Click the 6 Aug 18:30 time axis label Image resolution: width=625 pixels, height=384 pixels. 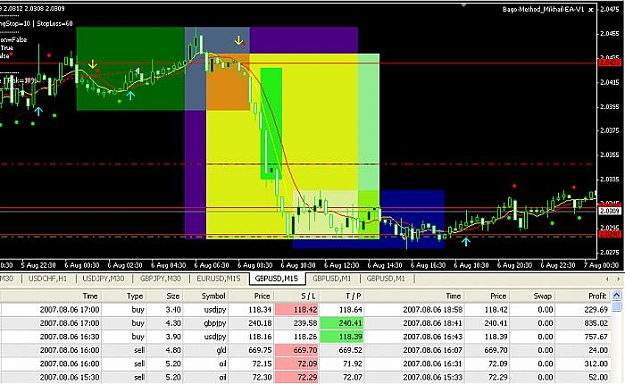471,265
